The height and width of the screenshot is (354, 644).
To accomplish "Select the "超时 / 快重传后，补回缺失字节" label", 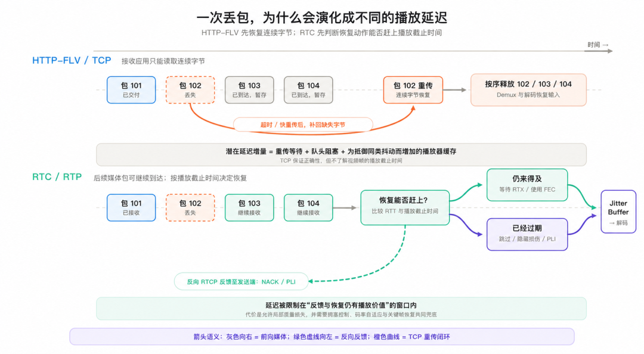I will (x=303, y=125).
